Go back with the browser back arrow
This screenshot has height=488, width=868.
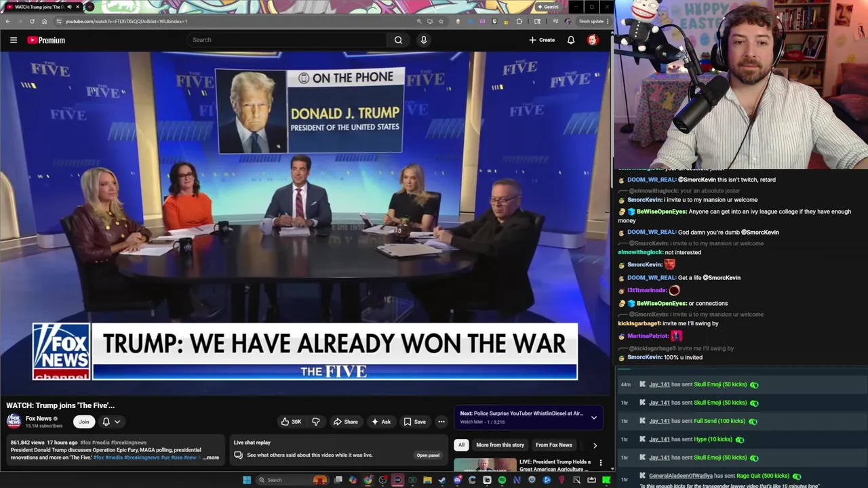7,21
